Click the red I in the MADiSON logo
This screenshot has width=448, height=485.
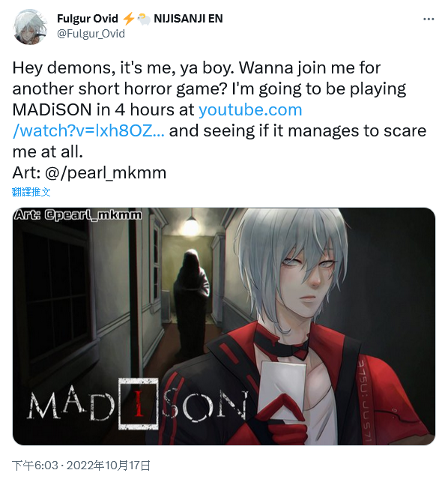[139, 404]
